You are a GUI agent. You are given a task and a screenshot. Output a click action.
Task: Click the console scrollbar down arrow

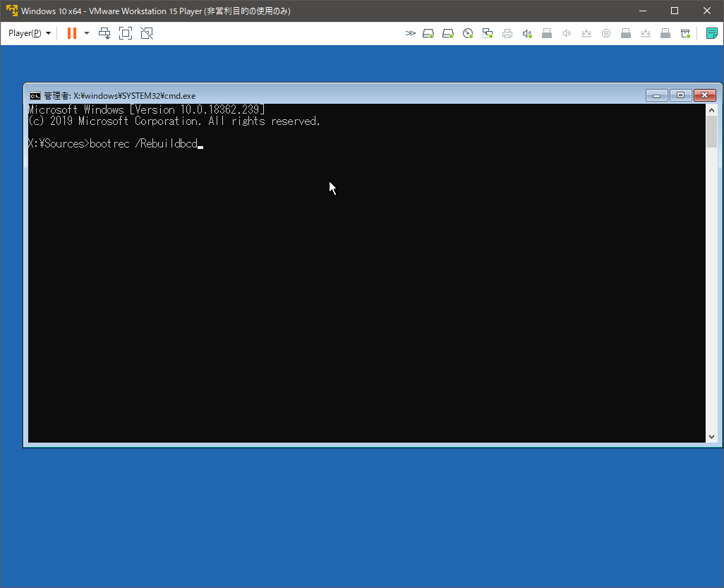(x=711, y=436)
